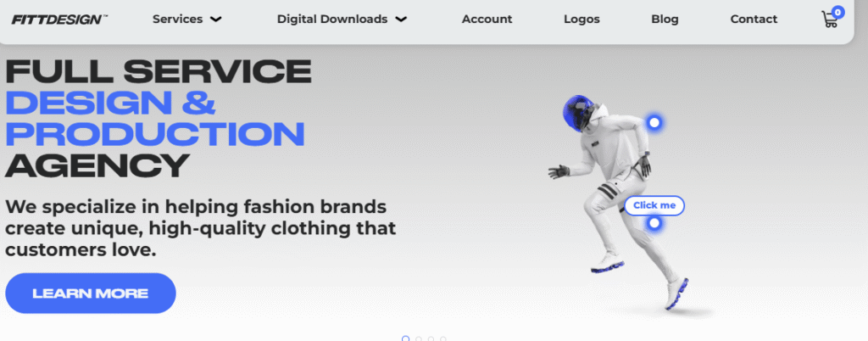Click the Click me label
868x341 pixels.
tap(654, 205)
